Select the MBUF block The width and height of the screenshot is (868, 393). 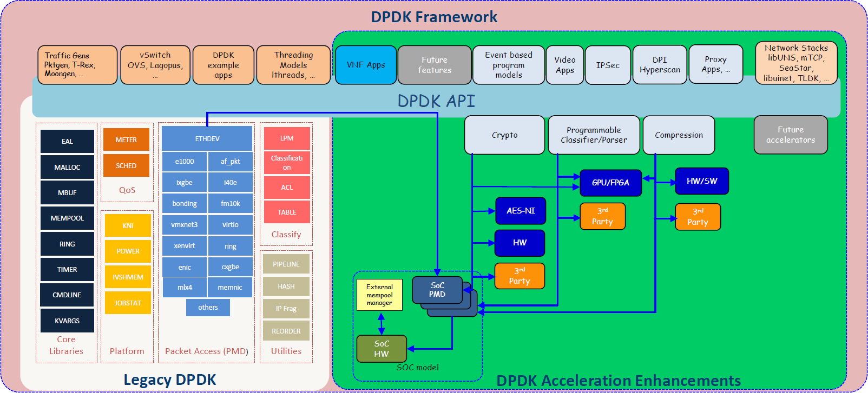pyautogui.click(x=67, y=192)
